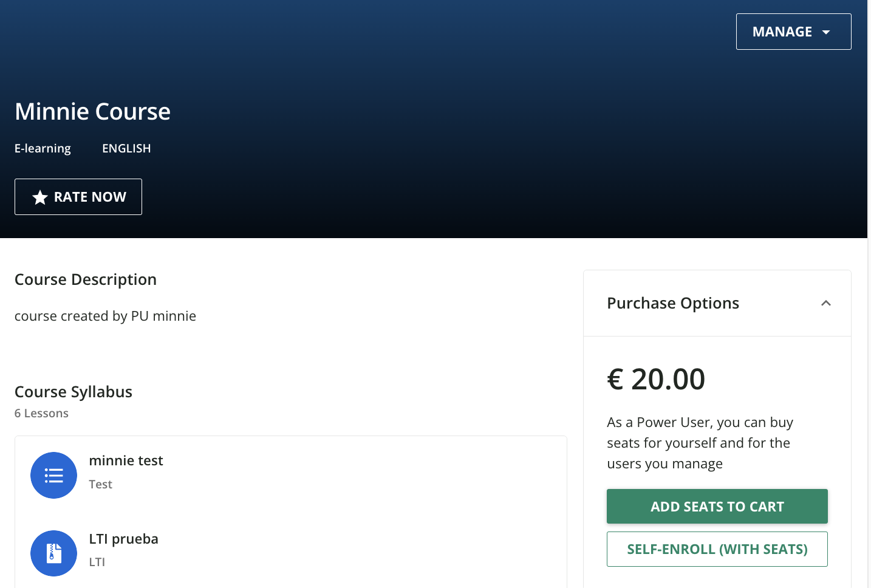Click the MANAGE caret arrow
The image size is (871, 588).
(826, 32)
